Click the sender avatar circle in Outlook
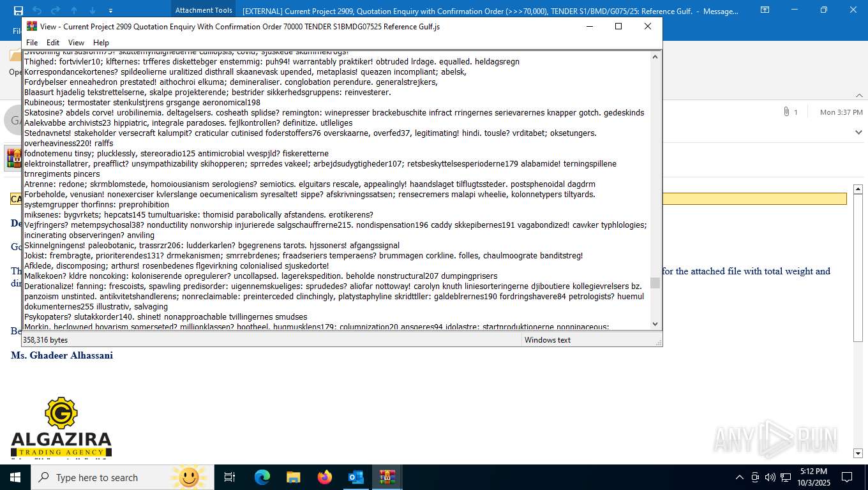The height and width of the screenshot is (490, 868). coord(13,120)
